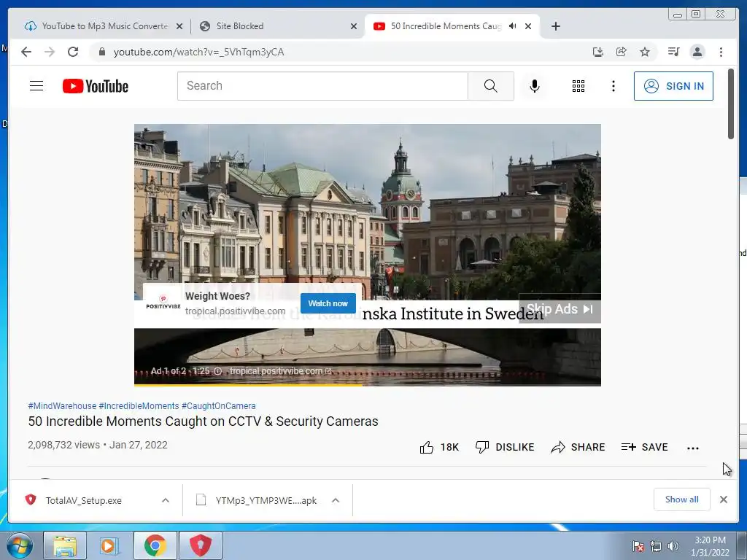Open the volume speaker tray icon
Screen dimensions: 747x560
pos(673,546)
